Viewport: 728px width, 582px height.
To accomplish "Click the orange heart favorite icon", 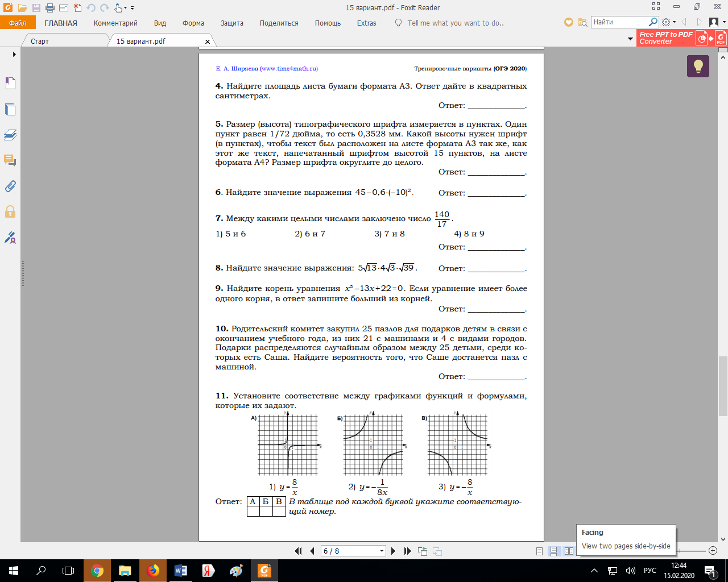I will (x=569, y=22).
